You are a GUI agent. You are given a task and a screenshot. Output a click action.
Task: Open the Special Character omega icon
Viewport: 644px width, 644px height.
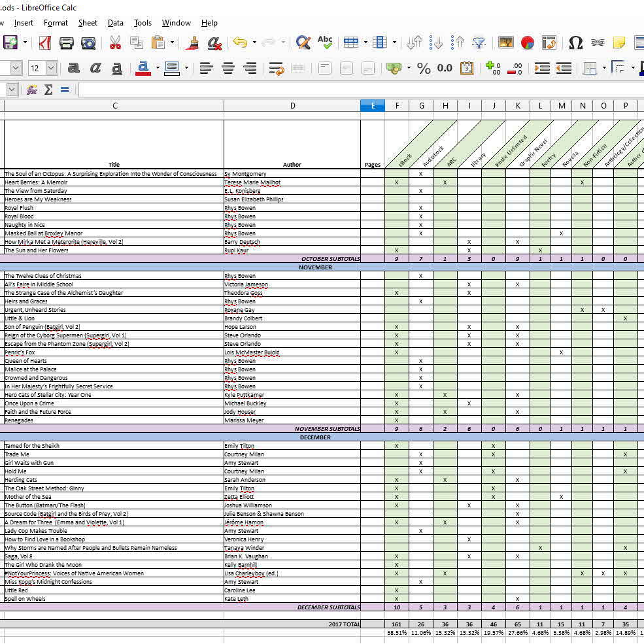click(x=575, y=43)
